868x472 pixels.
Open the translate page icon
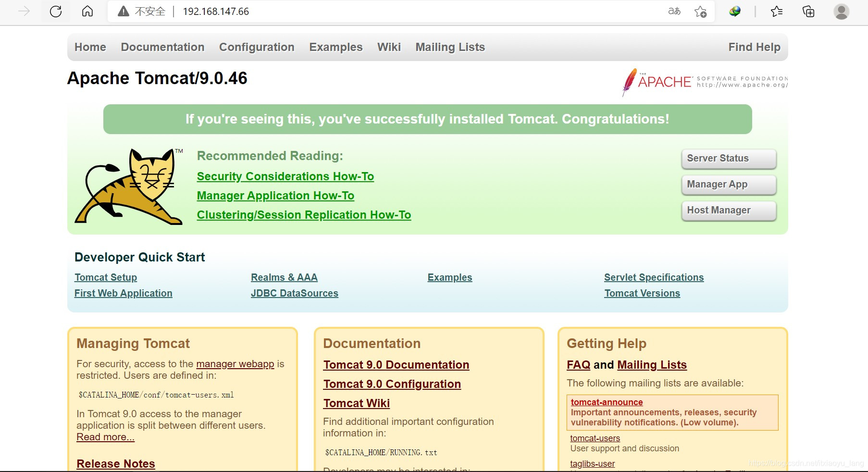pos(674,12)
